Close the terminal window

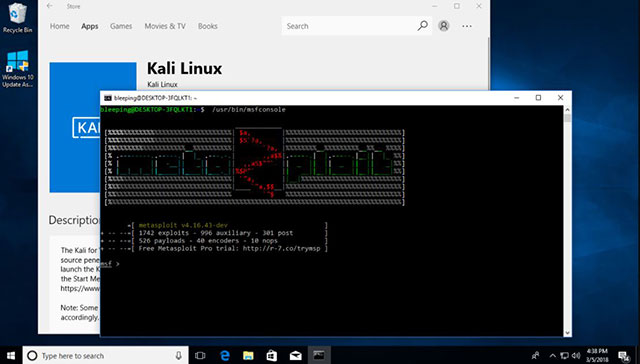(560, 98)
